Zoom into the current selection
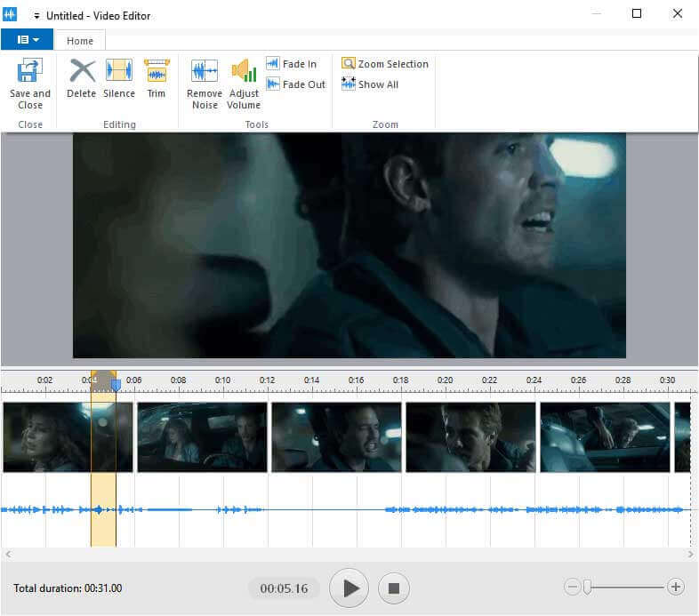This screenshot has width=699, height=616. (x=385, y=64)
